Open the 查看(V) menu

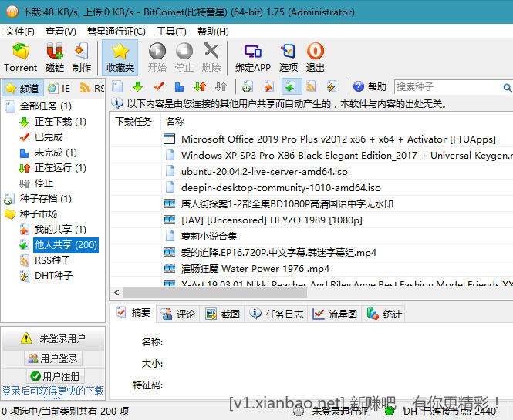(61, 32)
